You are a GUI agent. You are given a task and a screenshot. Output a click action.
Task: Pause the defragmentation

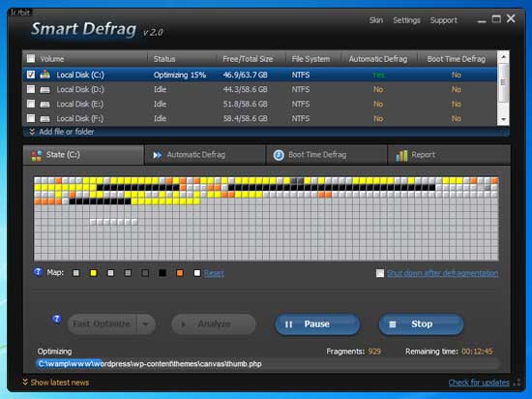point(317,324)
